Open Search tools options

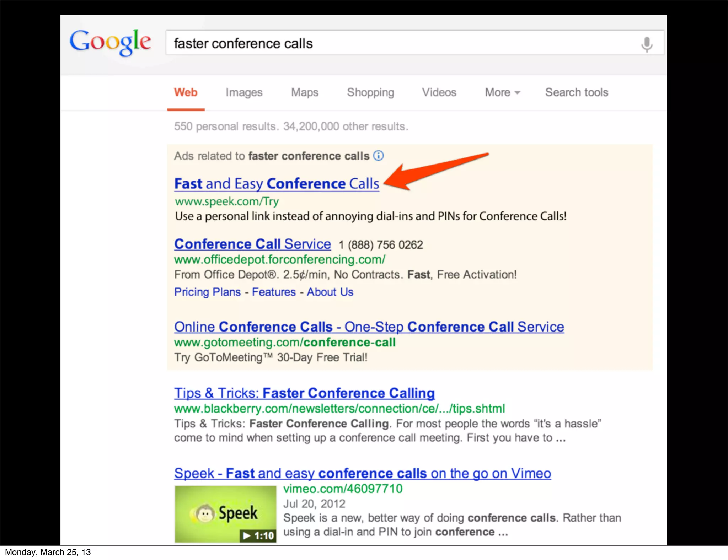(x=577, y=92)
